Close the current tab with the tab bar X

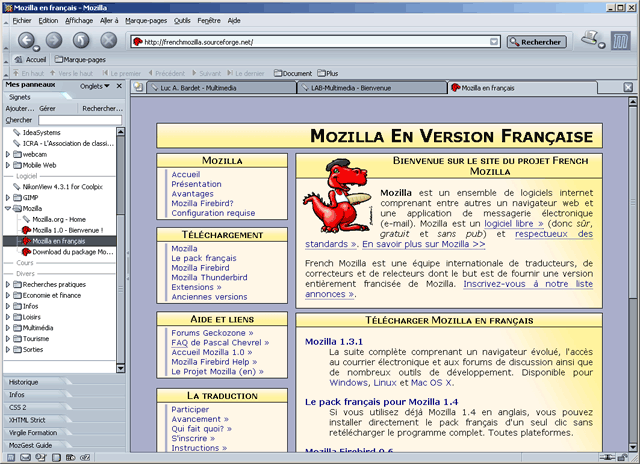tap(628, 87)
